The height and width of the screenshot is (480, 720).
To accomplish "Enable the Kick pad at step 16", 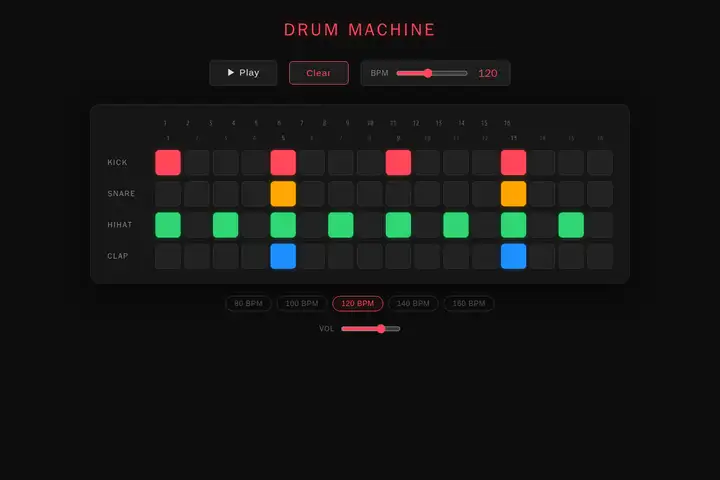I will point(600,163).
